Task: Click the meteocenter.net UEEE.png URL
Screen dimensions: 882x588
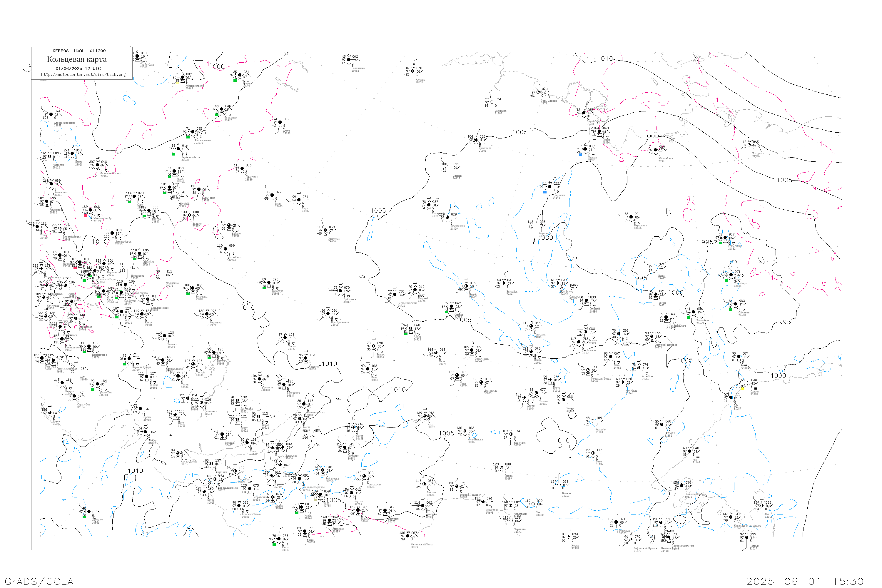Action: tap(83, 75)
